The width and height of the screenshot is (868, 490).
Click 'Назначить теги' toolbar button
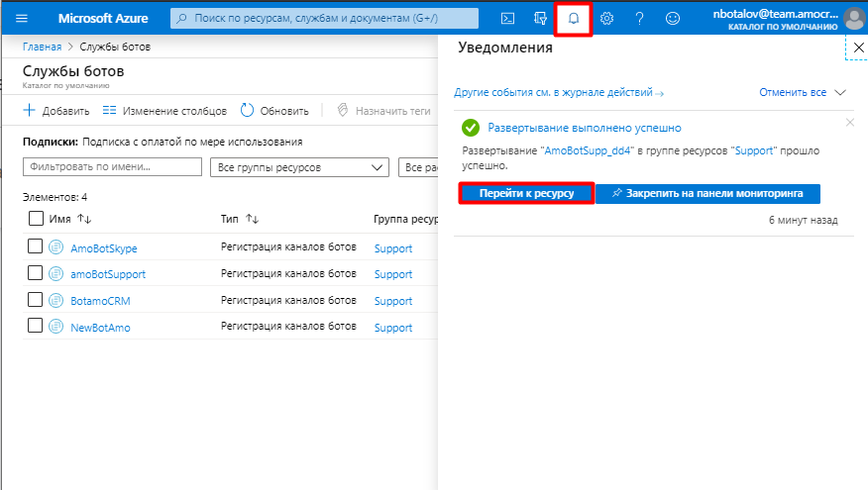pyautogui.click(x=384, y=111)
